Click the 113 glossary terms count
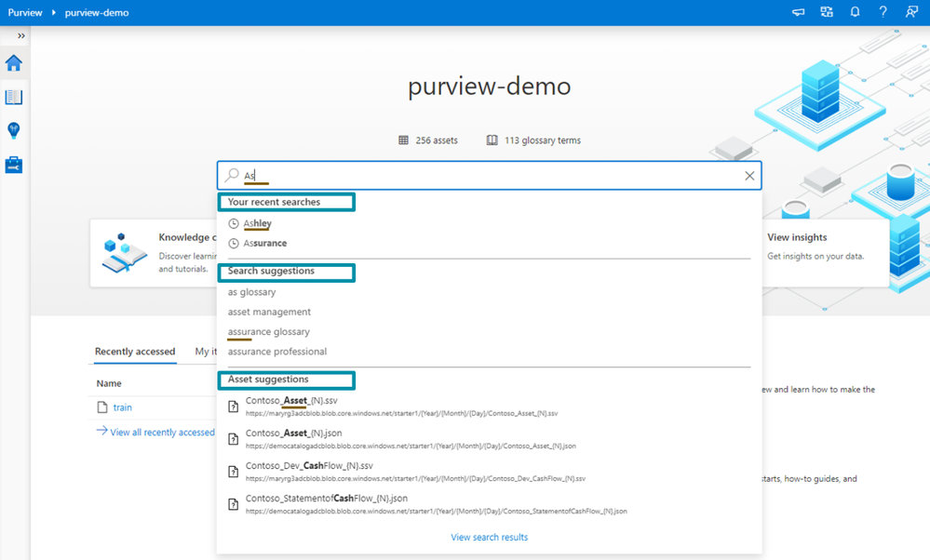 point(543,140)
